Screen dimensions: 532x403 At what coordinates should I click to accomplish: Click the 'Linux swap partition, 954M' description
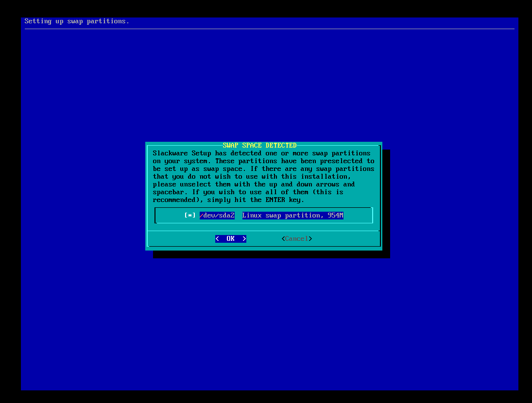292,215
